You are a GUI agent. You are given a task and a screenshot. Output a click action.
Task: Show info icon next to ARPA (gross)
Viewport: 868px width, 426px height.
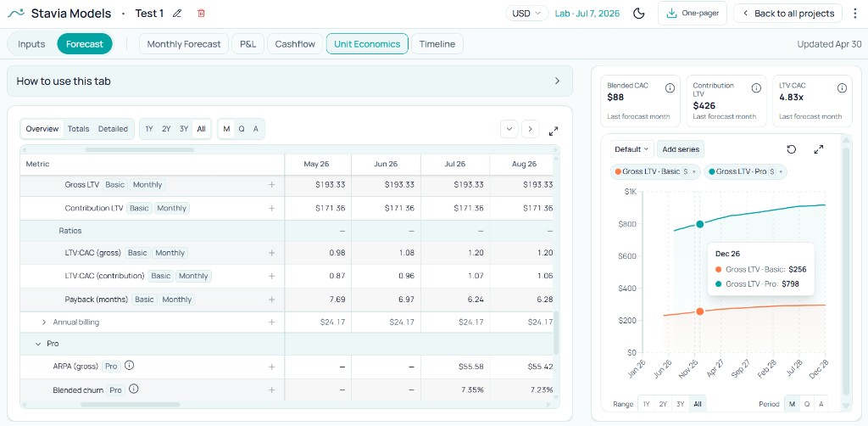[x=129, y=366]
